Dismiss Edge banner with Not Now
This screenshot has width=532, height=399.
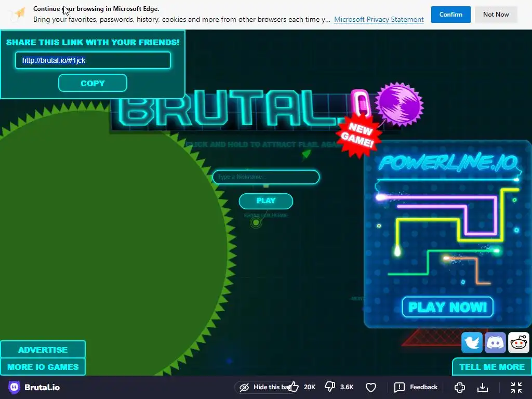(496, 14)
